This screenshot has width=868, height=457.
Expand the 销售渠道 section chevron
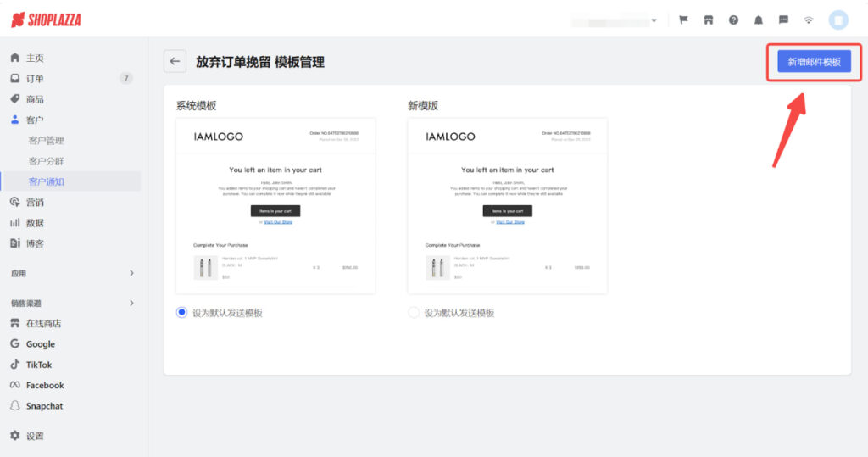(x=131, y=303)
